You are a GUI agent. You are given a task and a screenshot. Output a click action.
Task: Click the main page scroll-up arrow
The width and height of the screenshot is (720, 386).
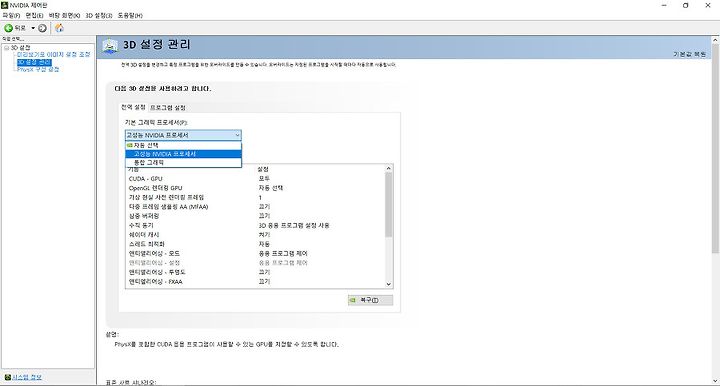pos(715,40)
